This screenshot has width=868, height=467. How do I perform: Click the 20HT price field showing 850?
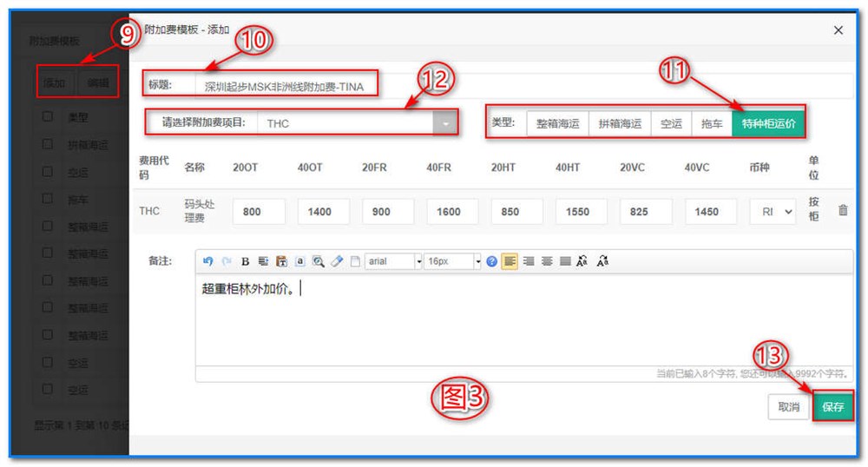click(517, 212)
